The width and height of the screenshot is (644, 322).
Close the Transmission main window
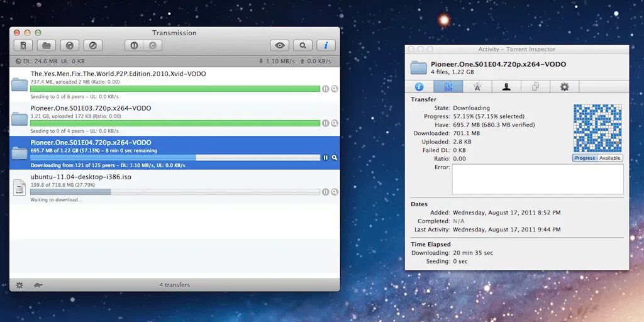pos(17,33)
